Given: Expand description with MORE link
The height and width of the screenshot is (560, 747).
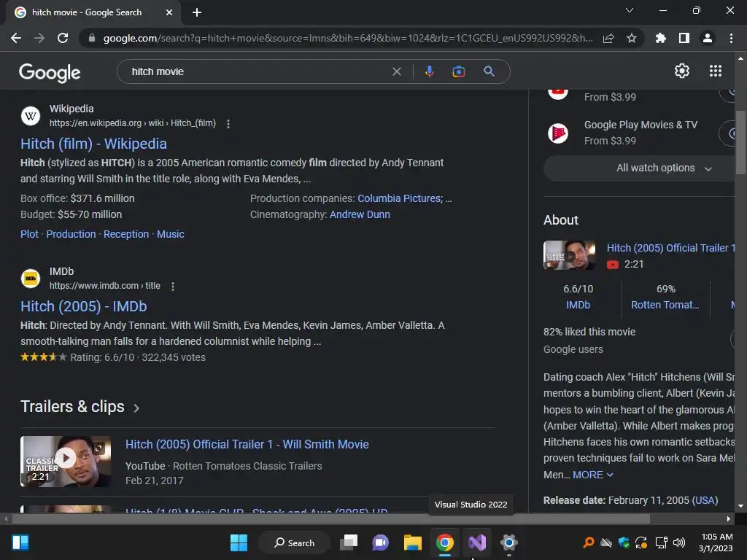Looking at the screenshot, I should coord(592,475).
